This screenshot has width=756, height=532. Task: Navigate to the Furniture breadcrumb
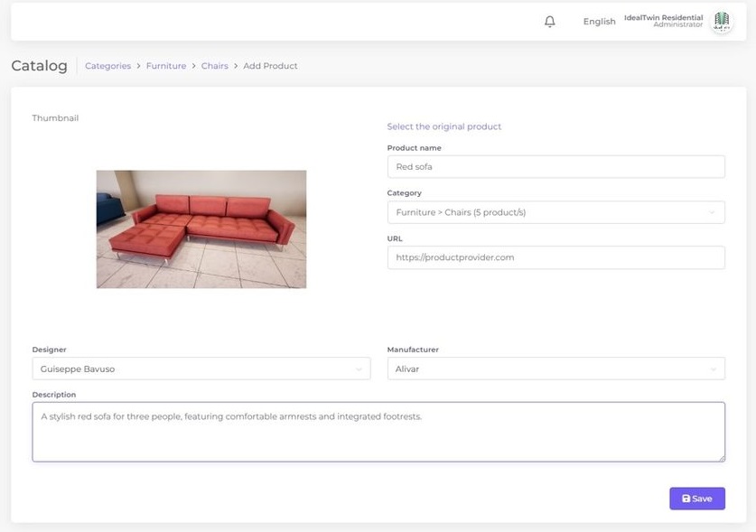click(x=166, y=66)
